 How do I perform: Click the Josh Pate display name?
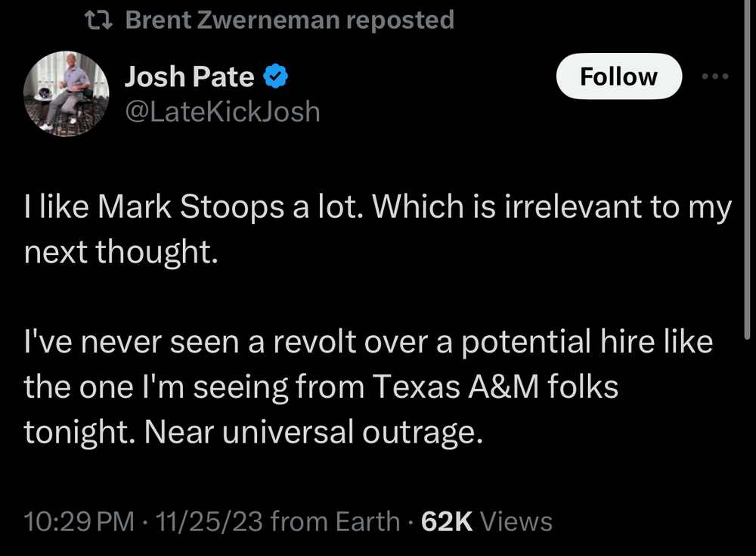point(189,76)
